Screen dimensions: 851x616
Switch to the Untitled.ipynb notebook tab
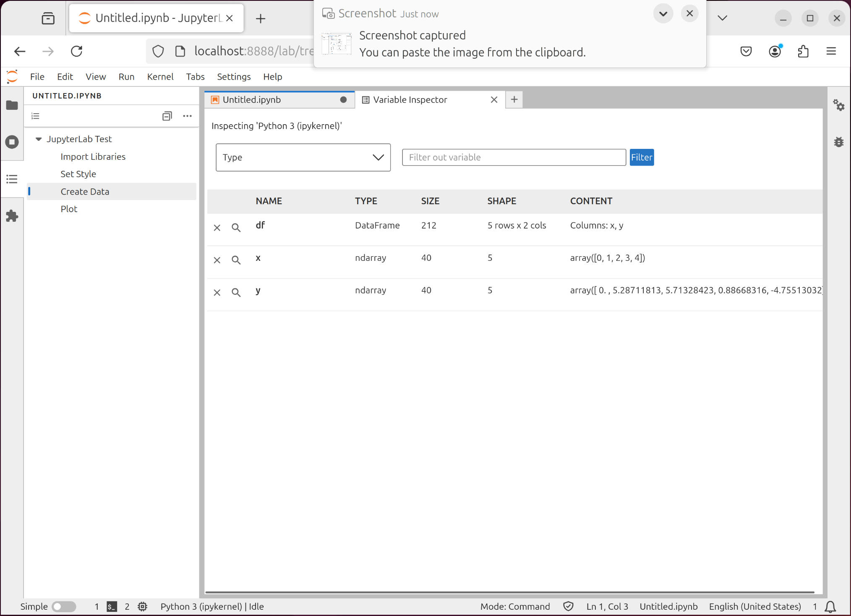280,100
